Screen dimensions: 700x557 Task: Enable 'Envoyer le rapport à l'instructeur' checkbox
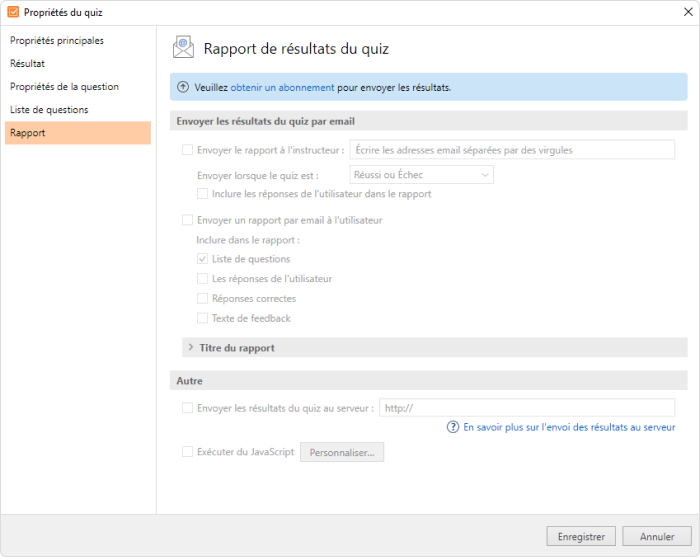(188, 150)
